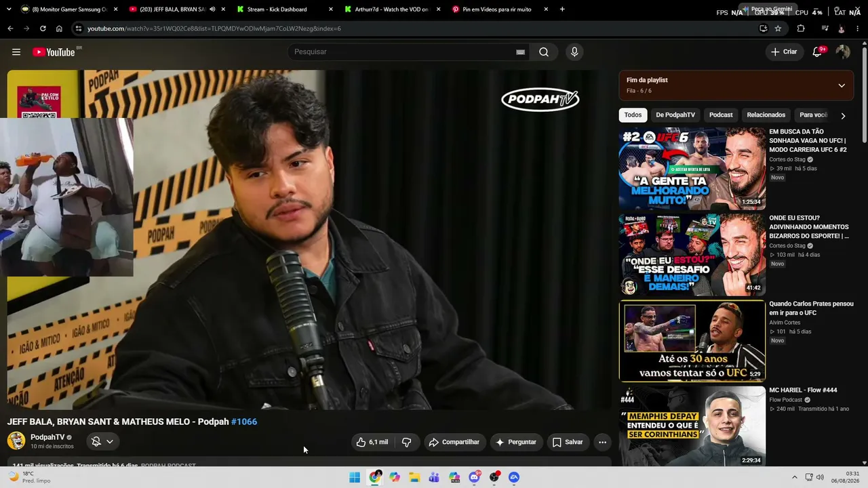The width and height of the screenshot is (868, 488).
Task: Like the video with 6,1 mil likes
Action: point(372,442)
